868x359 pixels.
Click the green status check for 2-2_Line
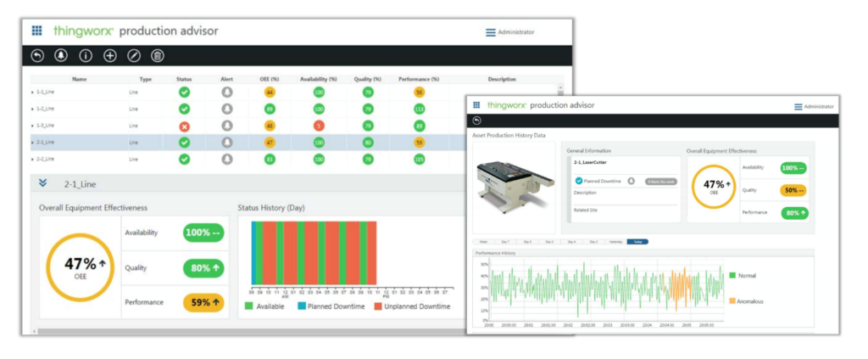[x=184, y=160]
